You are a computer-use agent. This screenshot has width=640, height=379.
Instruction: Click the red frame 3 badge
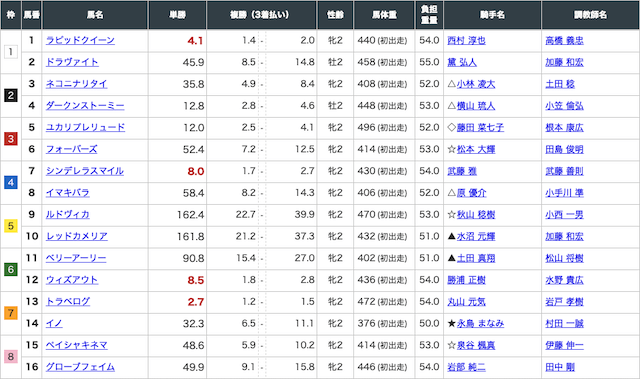click(x=11, y=138)
